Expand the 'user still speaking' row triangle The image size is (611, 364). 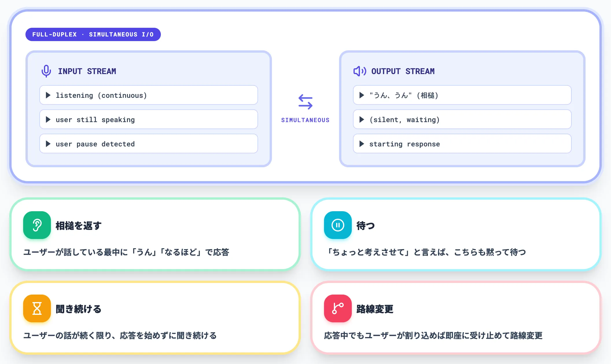[x=48, y=120]
